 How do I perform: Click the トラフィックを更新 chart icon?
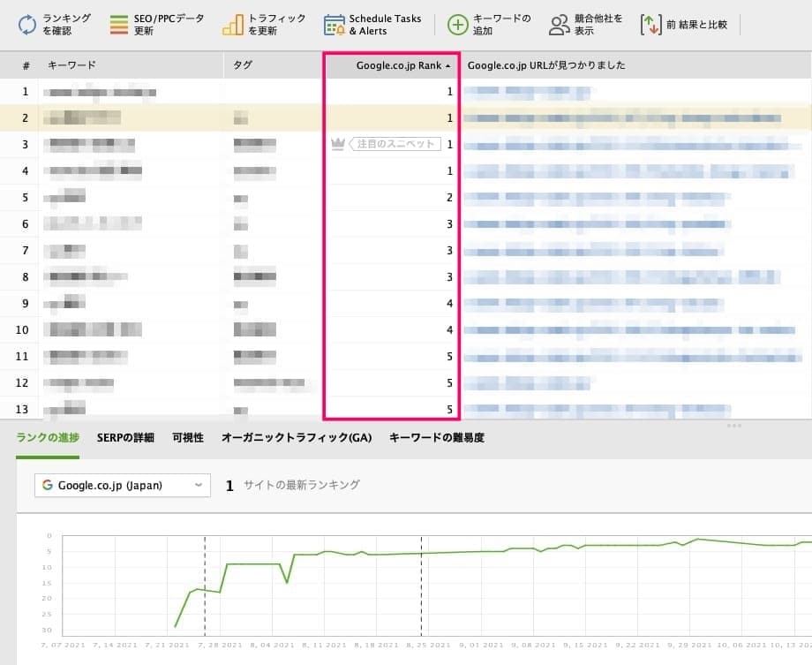(232, 25)
